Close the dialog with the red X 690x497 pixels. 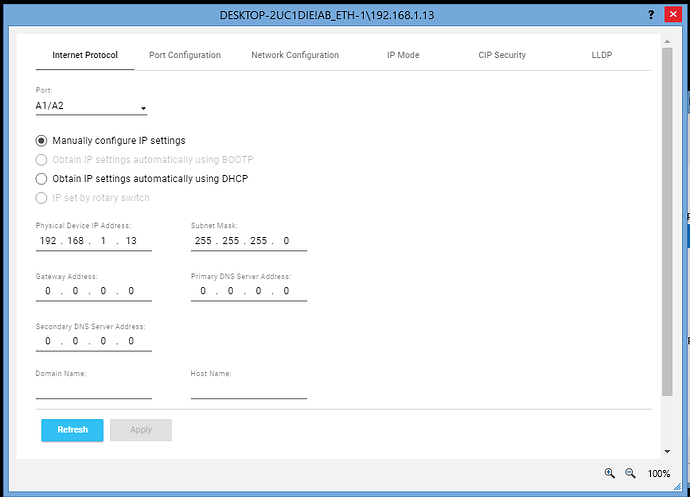(673, 15)
